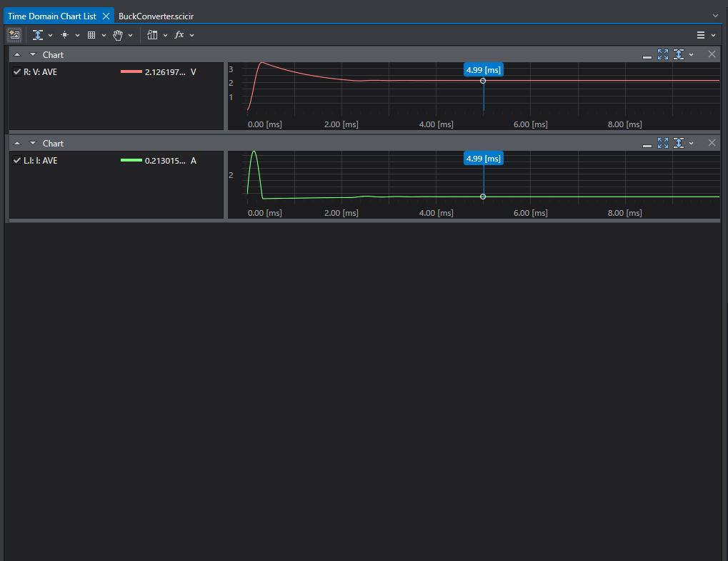The width and height of the screenshot is (728, 561).
Task: Open fit options dropdown in first chart header
Action: (x=692, y=55)
